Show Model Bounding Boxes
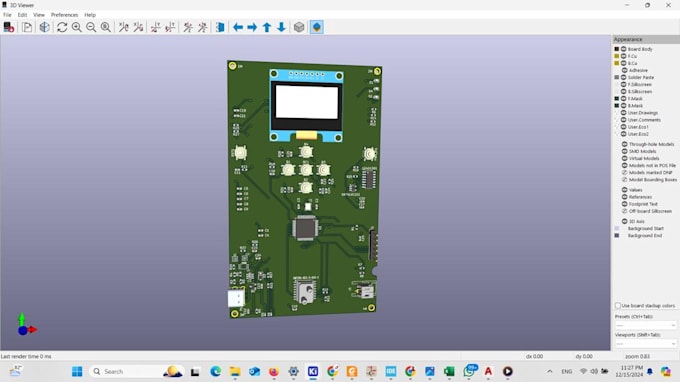680x382 pixels. pyautogui.click(x=624, y=180)
